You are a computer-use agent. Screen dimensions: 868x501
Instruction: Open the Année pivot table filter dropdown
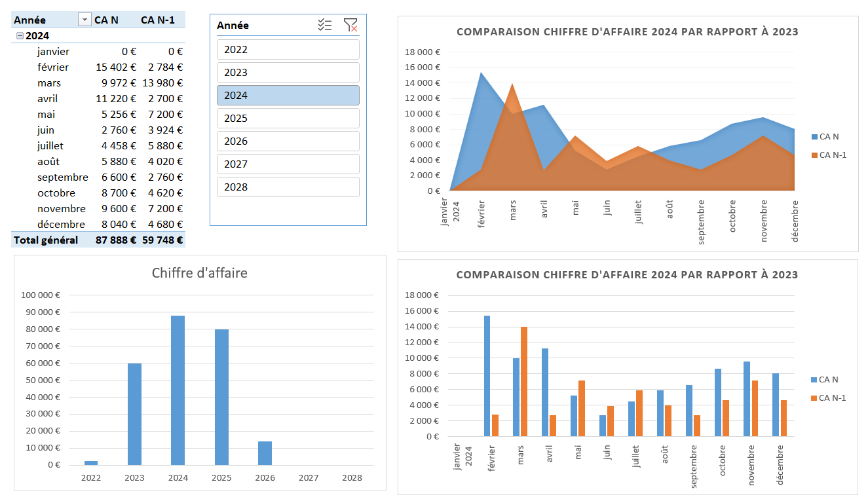coord(84,20)
